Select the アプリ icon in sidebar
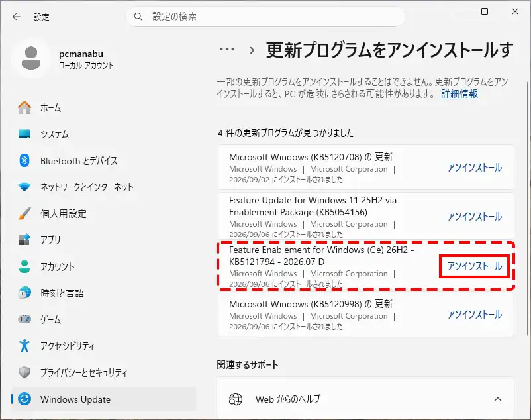Image resolution: width=531 pixels, height=420 pixels. click(x=24, y=239)
